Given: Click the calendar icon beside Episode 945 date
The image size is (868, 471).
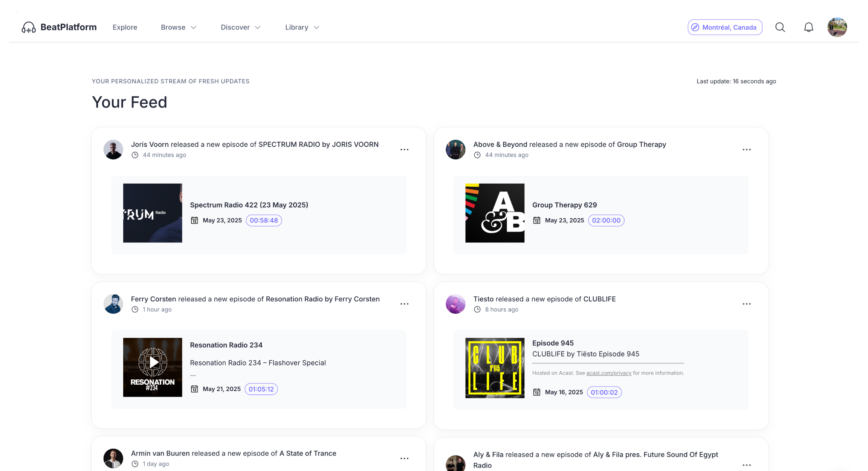Looking at the screenshot, I should 537,392.
